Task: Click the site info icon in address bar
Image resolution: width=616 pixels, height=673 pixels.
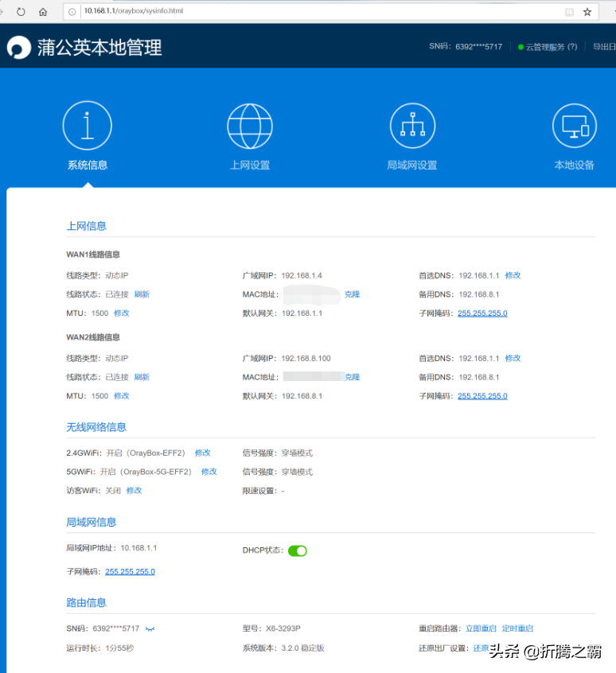Action: 72,12
